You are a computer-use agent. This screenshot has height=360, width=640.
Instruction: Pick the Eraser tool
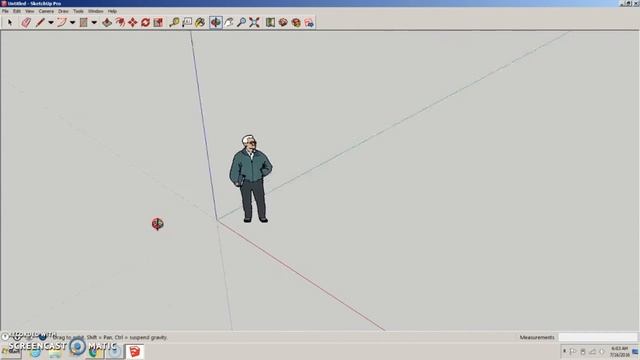(26, 22)
